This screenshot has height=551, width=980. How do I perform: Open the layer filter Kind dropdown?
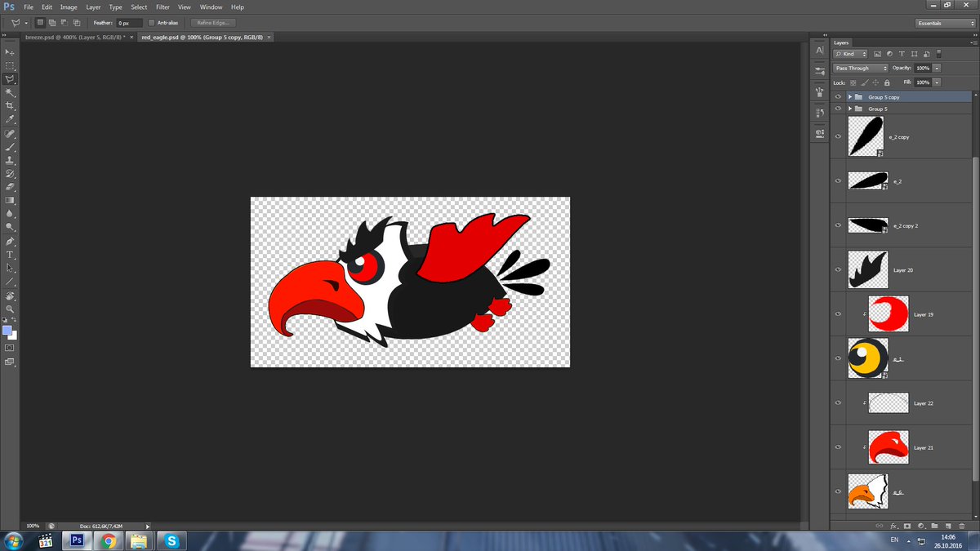(x=850, y=54)
